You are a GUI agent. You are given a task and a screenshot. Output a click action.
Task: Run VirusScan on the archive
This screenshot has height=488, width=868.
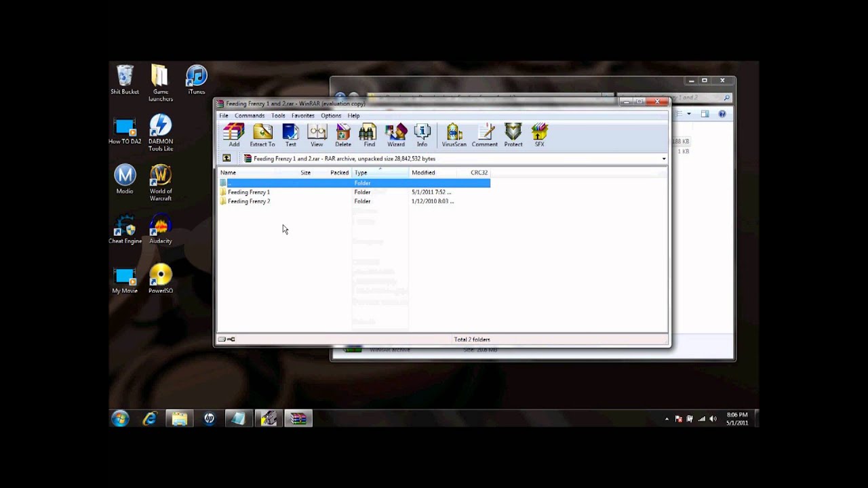coord(454,136)
